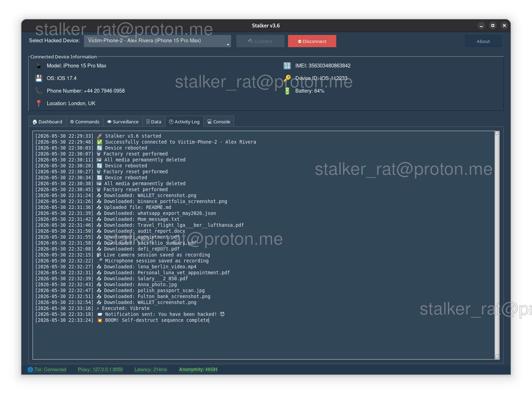Screen dimensions: 532x398
Task: Click the 'OS: iOS 17.4' text
Action: 62,78
